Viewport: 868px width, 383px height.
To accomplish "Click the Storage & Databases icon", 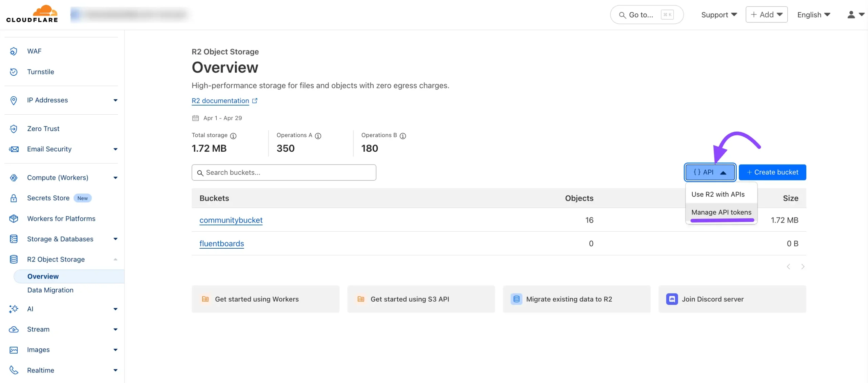I will click(14, 239).
